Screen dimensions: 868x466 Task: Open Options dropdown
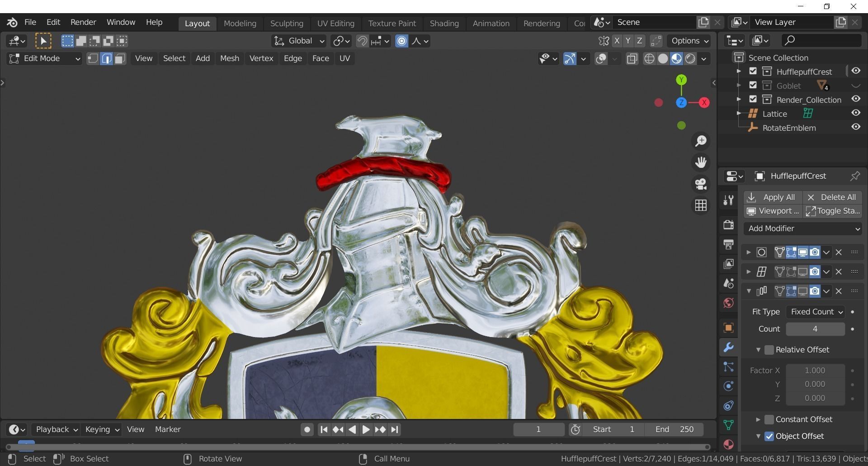pos(690,41)
